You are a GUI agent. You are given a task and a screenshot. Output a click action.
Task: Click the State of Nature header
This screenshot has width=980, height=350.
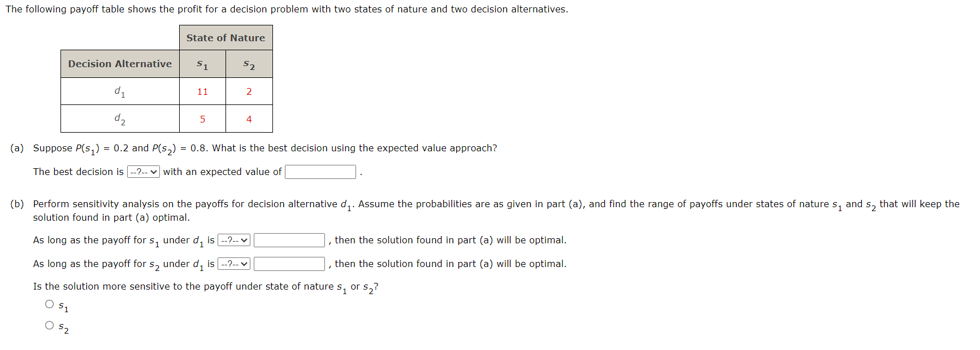pyautogui.click(x=226, y=38)
